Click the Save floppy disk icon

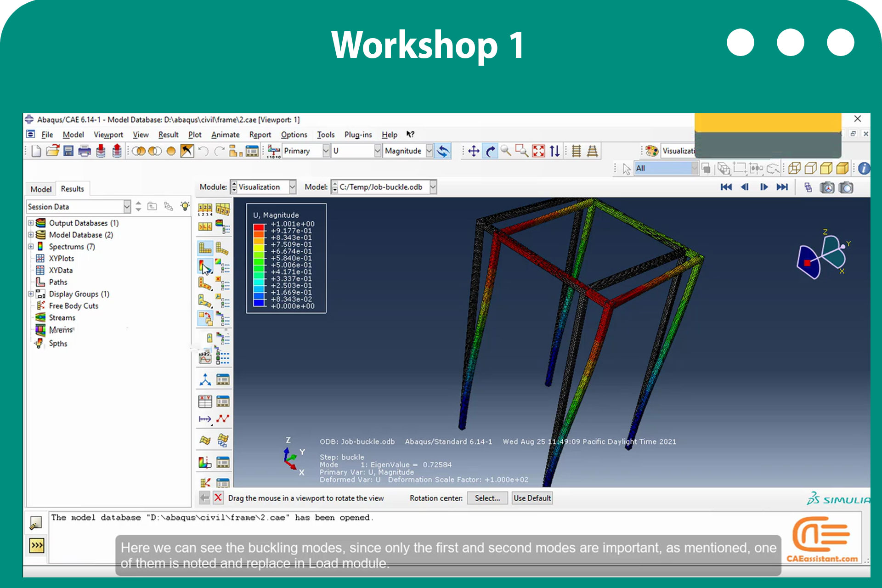68,151
